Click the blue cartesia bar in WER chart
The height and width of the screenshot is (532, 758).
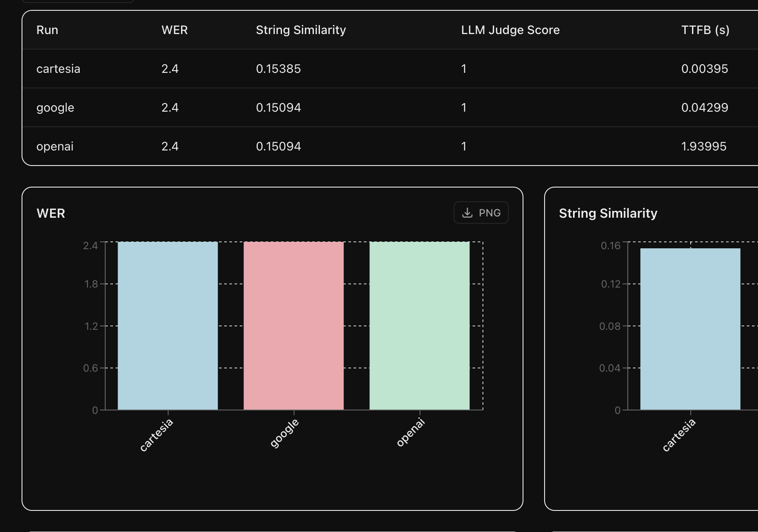[168, 325]
